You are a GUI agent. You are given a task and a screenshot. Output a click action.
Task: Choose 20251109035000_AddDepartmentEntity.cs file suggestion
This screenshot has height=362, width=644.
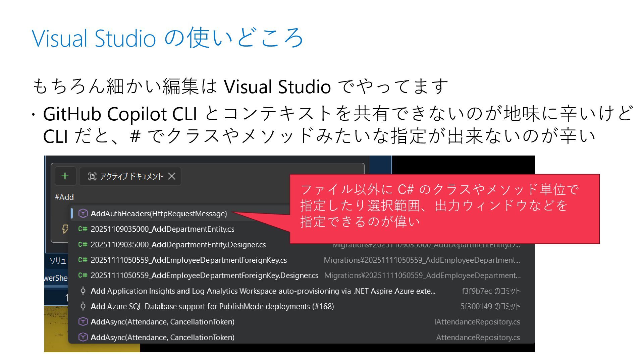(162, 229)
